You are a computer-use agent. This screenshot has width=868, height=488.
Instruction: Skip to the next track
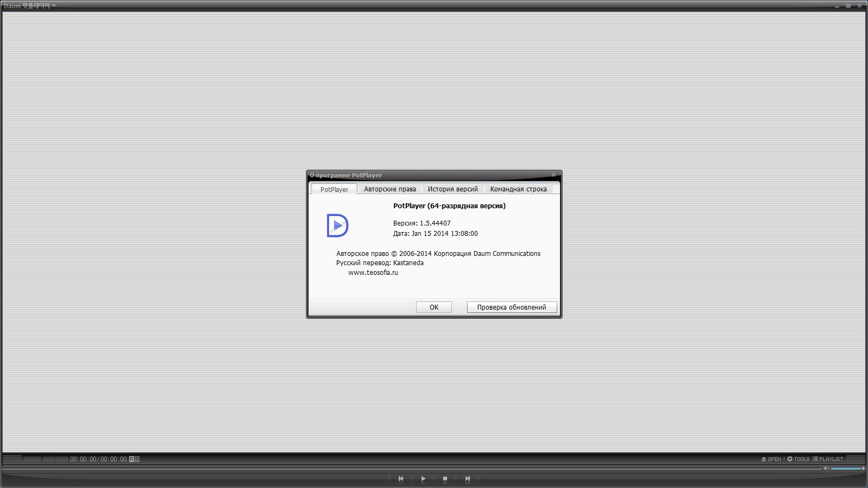click(467, 479)
